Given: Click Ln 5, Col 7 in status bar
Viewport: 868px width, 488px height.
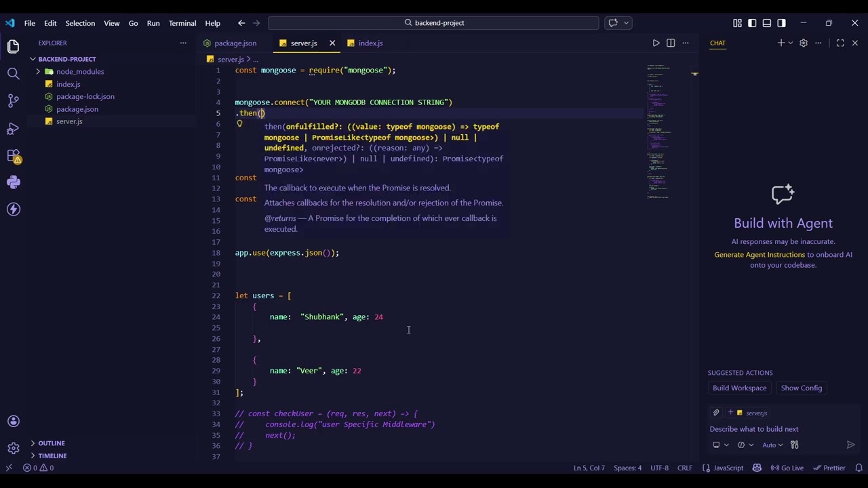Looking at the screenshot, I should (589, 468).
